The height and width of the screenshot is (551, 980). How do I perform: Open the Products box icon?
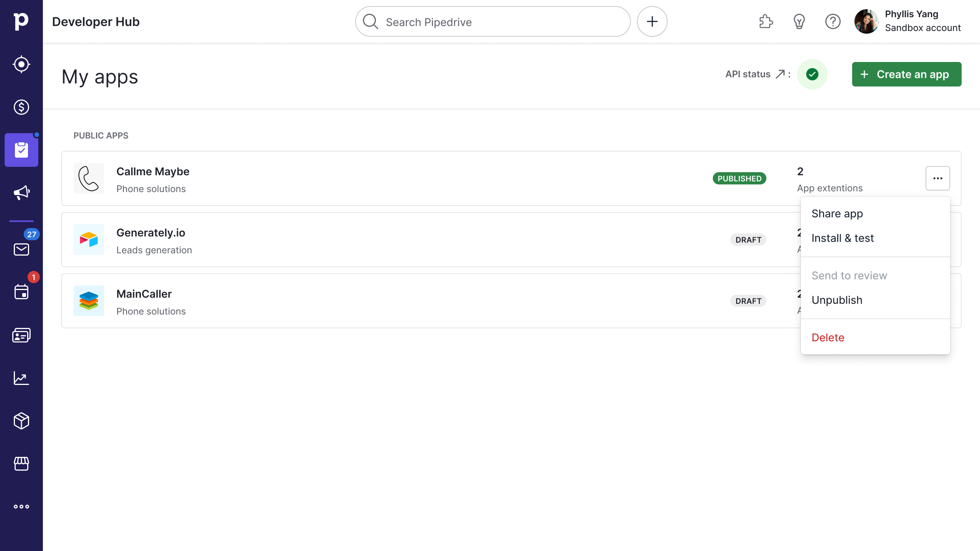click(x=21, y=421)
